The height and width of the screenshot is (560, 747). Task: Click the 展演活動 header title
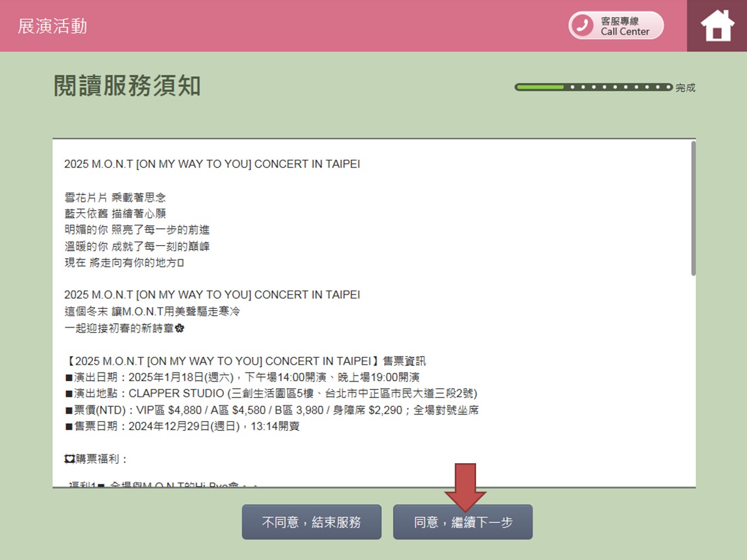tap(53, 26)
